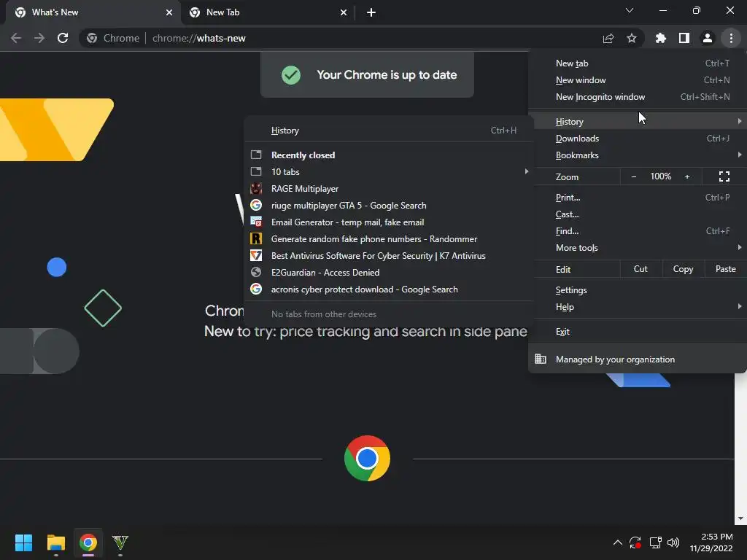Reopen Email Generator temp mail page

(388, 222)
